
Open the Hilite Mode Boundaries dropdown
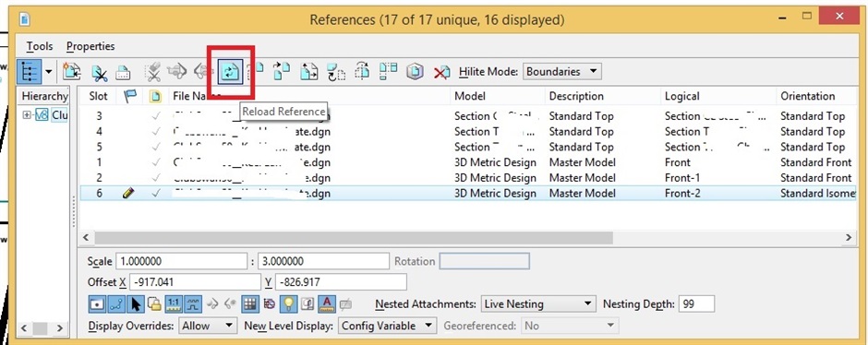(561, 72)
